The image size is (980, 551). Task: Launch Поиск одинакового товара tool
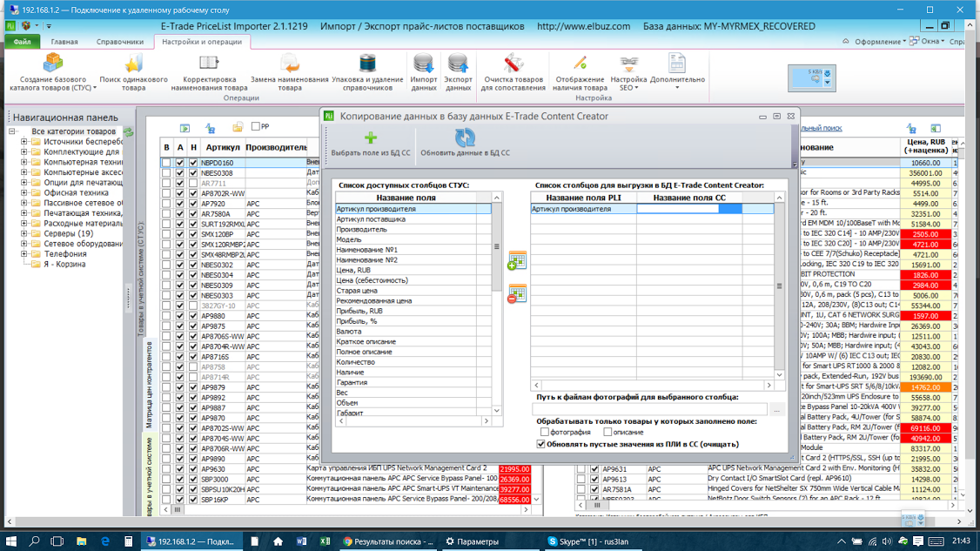[x=134, y=72]
